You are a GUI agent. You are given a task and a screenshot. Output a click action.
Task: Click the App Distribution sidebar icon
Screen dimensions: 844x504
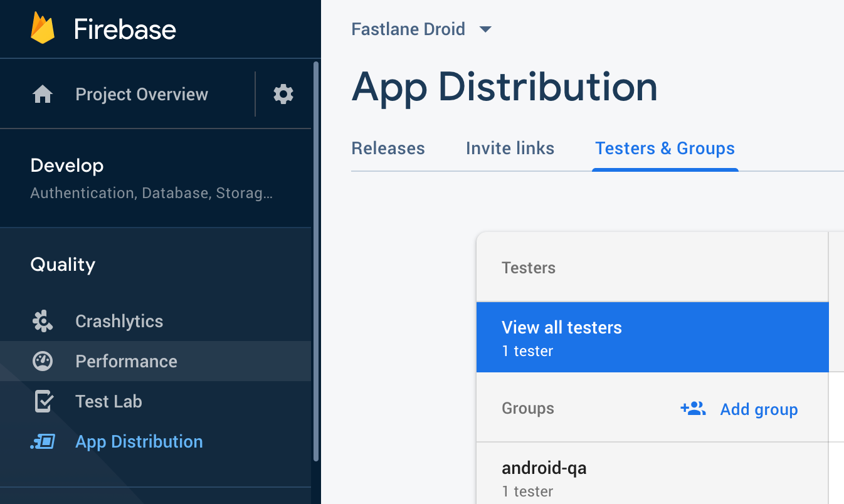click(43, 441)
